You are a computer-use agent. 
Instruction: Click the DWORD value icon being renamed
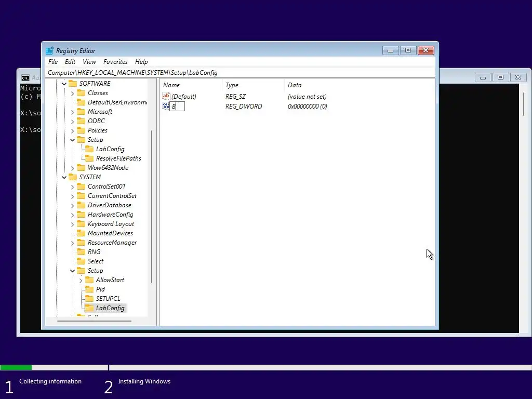click(166, 106)
